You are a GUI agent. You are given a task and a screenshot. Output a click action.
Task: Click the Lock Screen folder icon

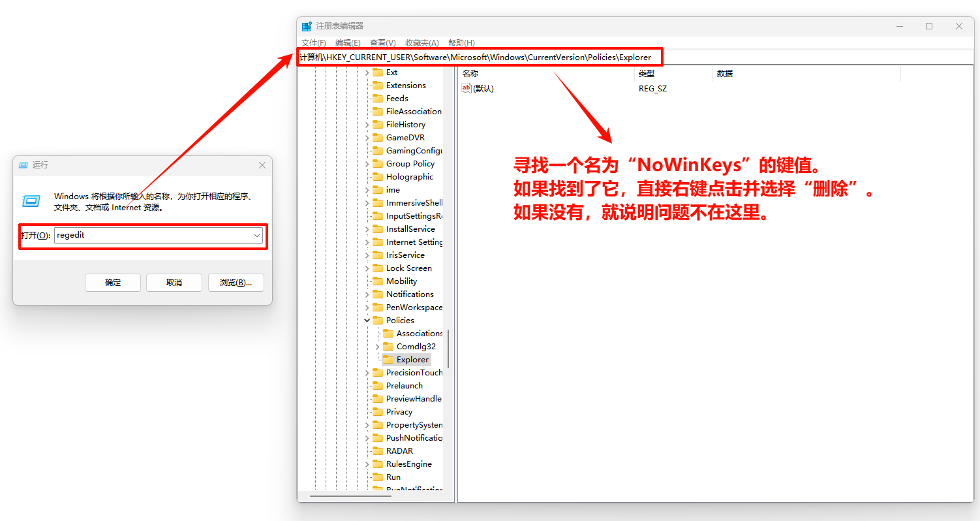379,268
